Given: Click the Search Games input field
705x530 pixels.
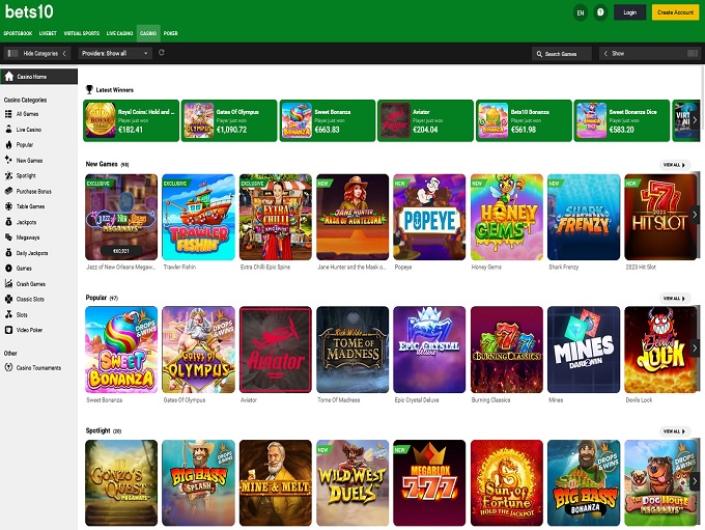Looking at the screenshot, I should pos(561,53).
